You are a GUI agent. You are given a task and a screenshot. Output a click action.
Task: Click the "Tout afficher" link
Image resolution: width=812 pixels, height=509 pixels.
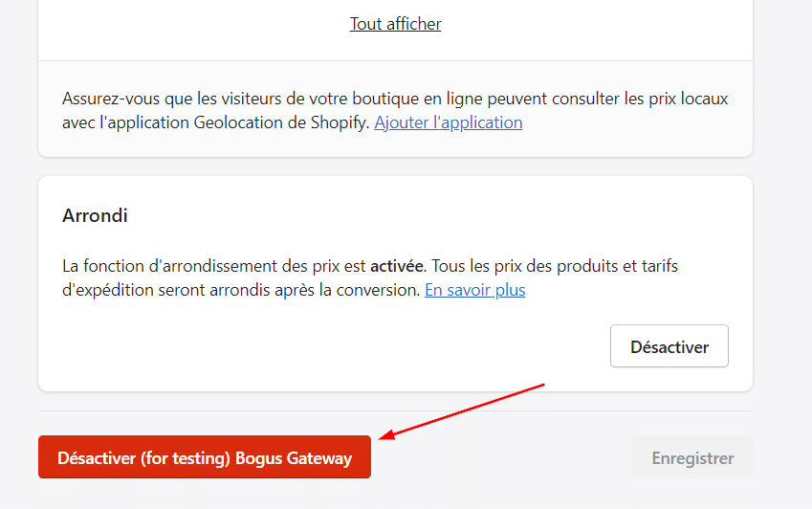click(x=395, y=24)
